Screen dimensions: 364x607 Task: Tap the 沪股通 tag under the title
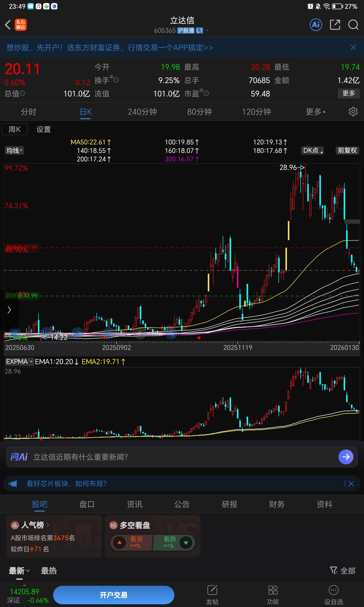tap(186, 30)
